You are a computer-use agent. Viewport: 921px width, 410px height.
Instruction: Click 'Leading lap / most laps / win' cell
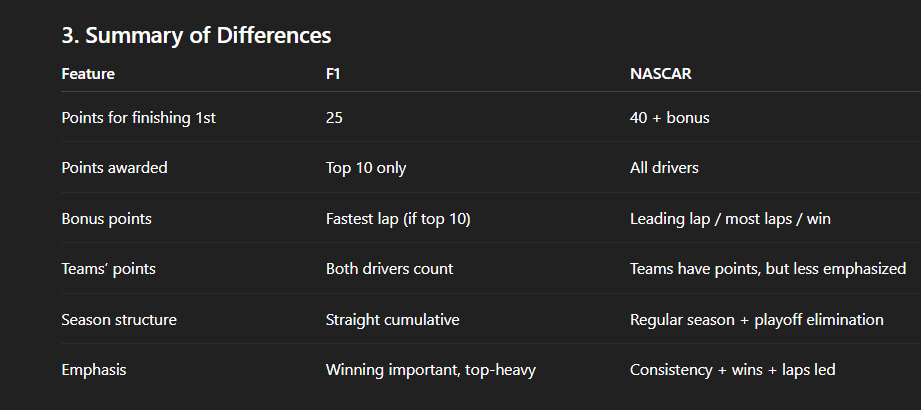tap(730, 218)
